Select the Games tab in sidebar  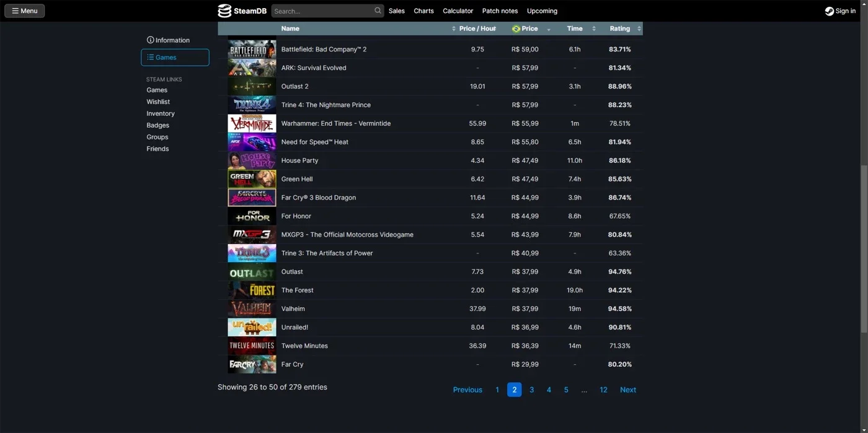click(x=175, y=57)
